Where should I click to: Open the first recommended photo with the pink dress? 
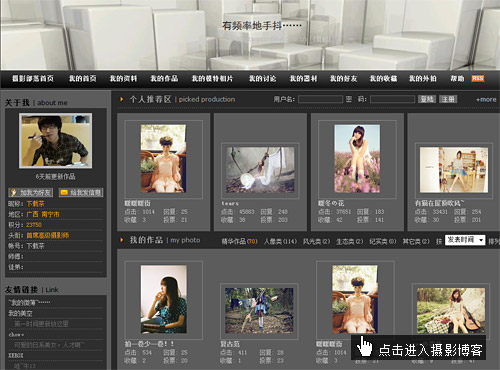(x=163, y=159)
